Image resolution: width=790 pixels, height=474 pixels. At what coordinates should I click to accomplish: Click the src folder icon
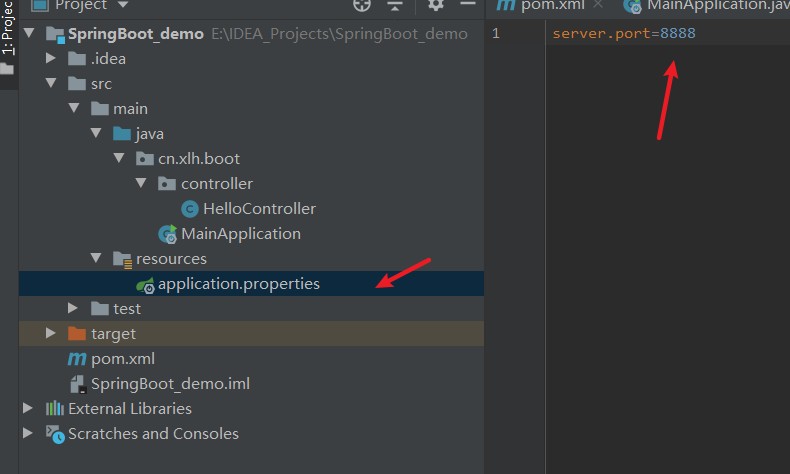coord(77,84)
